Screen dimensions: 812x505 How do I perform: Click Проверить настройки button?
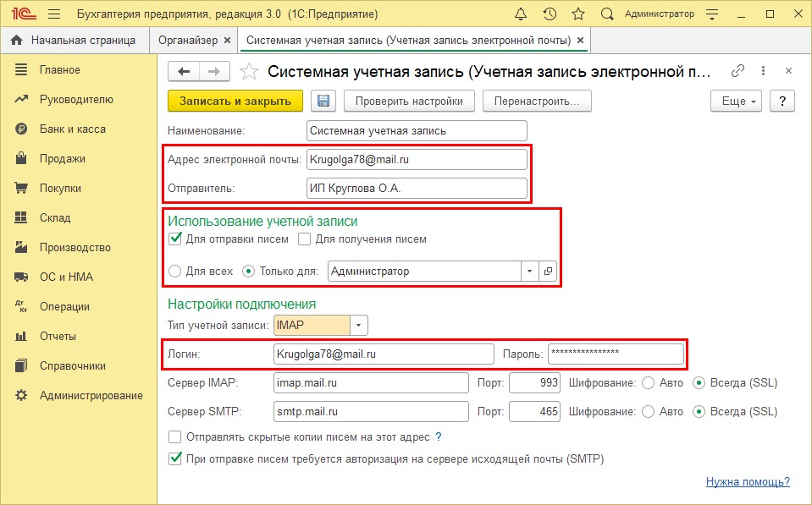[409, 101]
